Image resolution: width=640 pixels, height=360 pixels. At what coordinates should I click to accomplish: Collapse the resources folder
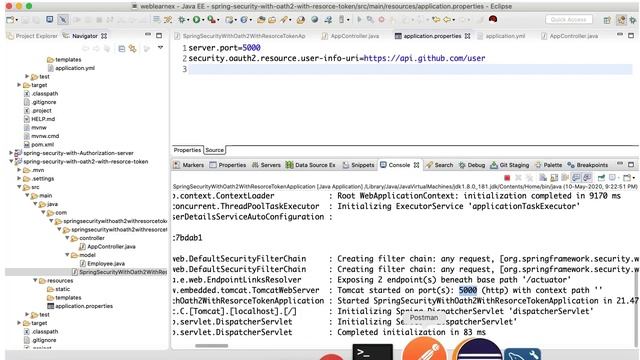point(35,280)
